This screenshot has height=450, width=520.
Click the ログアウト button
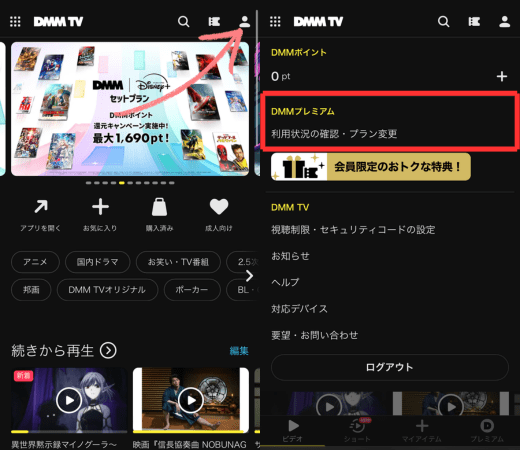tap(389, 367)
